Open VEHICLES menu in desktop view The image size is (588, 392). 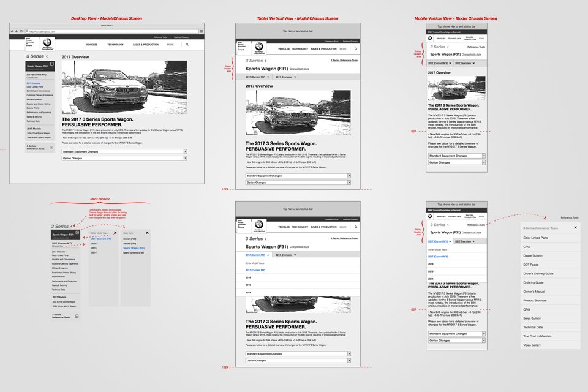(x=91, y=45)
